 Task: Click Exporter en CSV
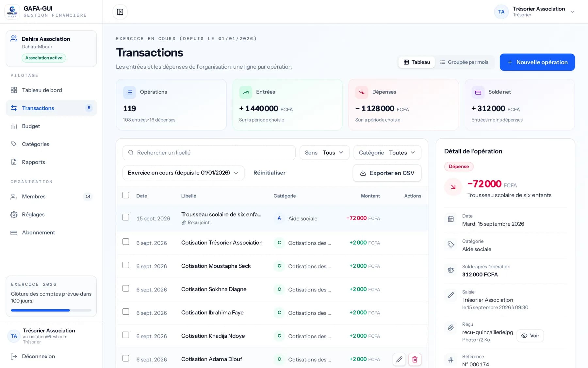coord(387,173)
